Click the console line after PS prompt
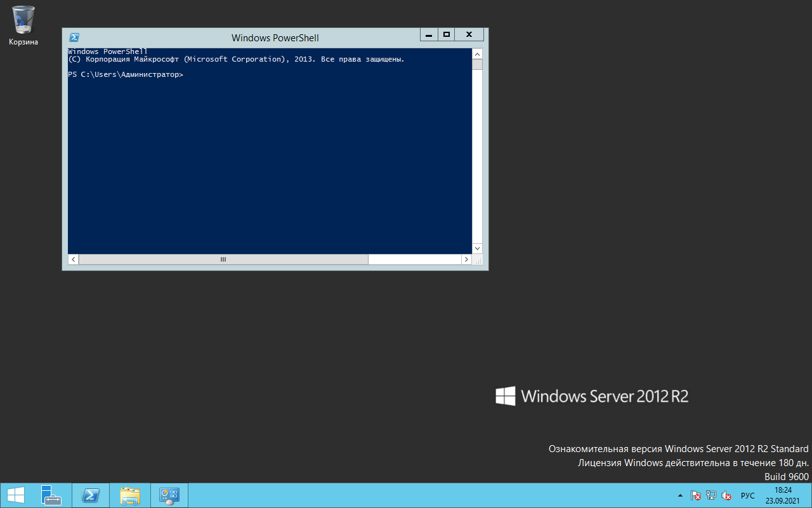 click(197, 74)
